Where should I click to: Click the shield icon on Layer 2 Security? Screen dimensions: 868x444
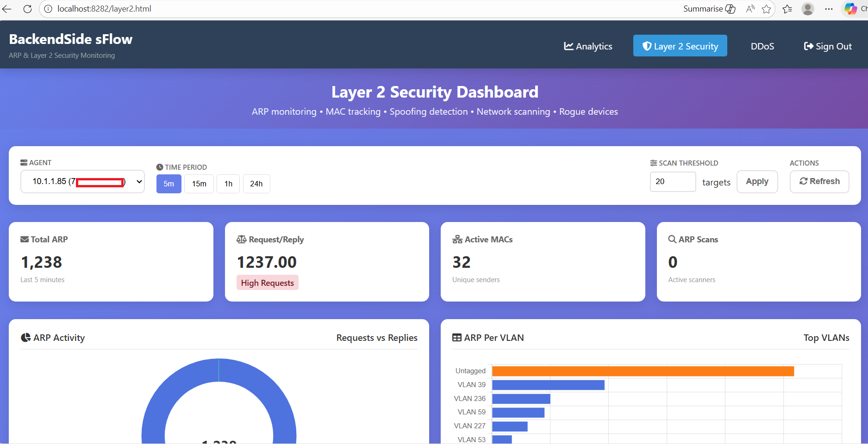647,46
